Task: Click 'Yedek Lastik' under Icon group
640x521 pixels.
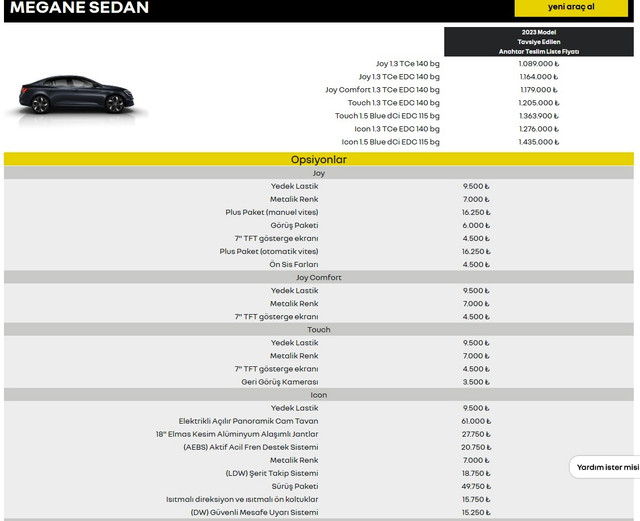Action: click(294, 408)
